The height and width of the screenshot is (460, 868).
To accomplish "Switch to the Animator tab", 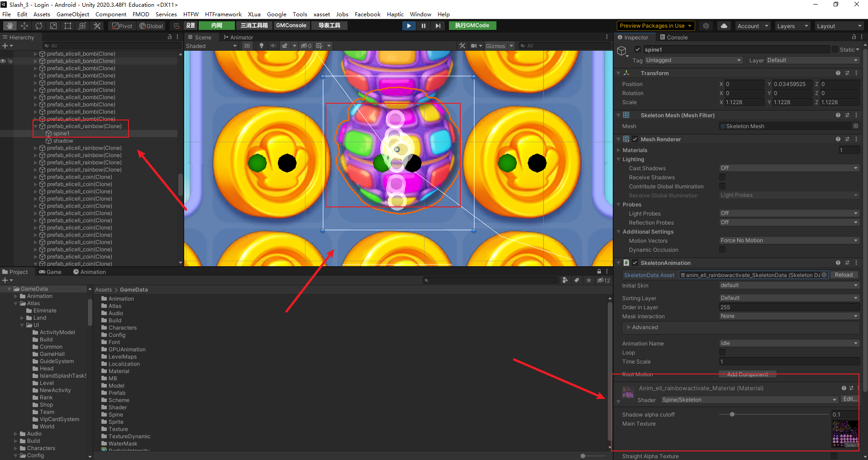I will pos(238,37).
